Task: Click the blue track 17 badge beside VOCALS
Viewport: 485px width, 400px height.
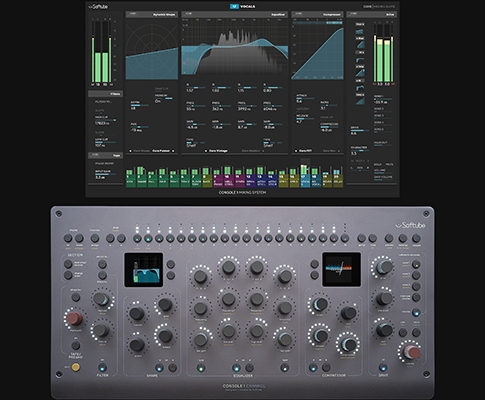Action: point(233,6)
